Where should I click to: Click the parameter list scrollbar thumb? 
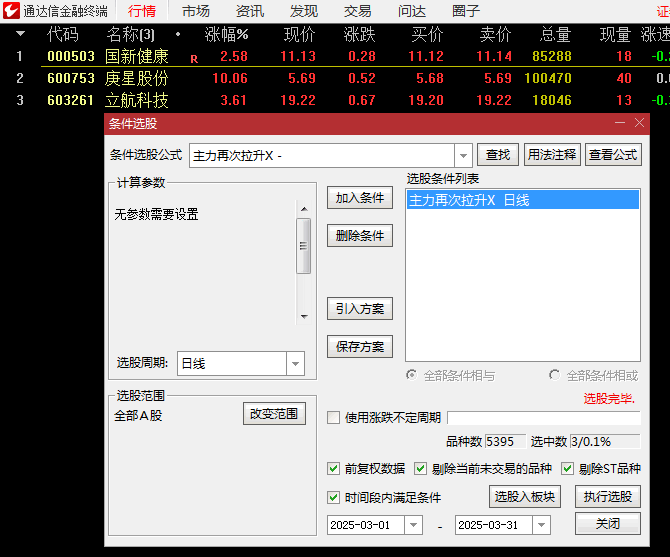click(x=303, y=246)
